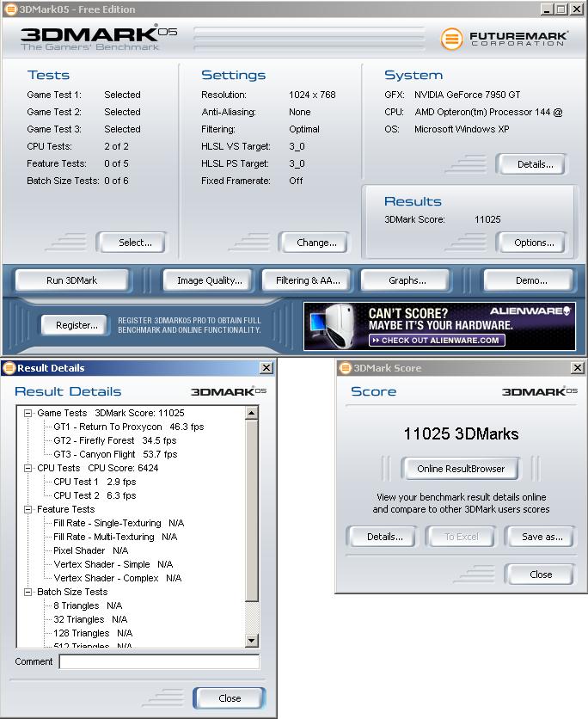
Task: Open the Online ResultBrowser
Action: (460, 469)
